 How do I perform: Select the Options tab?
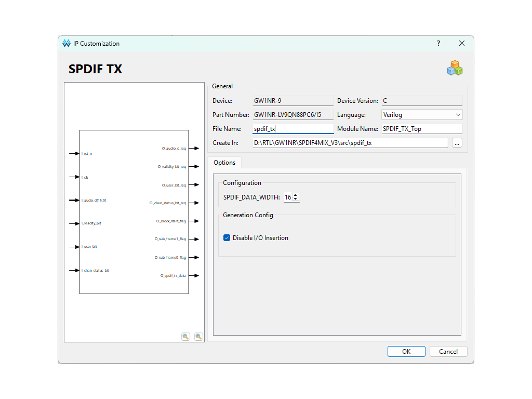(x=224, y=163)
